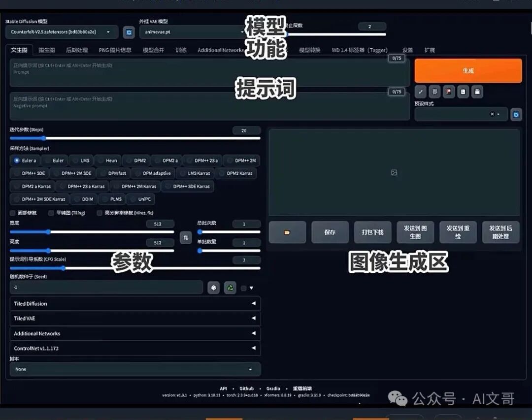Click the width-height swap icon
This screenshot has width=532, height=420.
[x=186, y=237]
